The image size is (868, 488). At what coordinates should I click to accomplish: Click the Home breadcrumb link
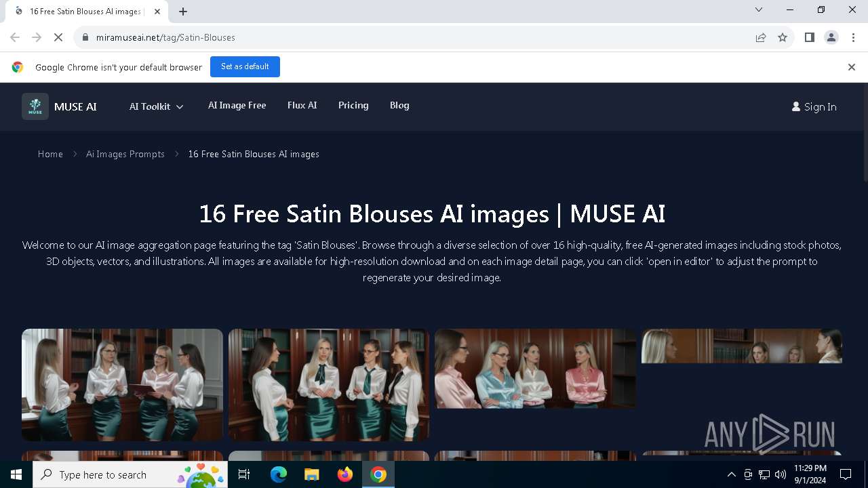coord(50,154)
